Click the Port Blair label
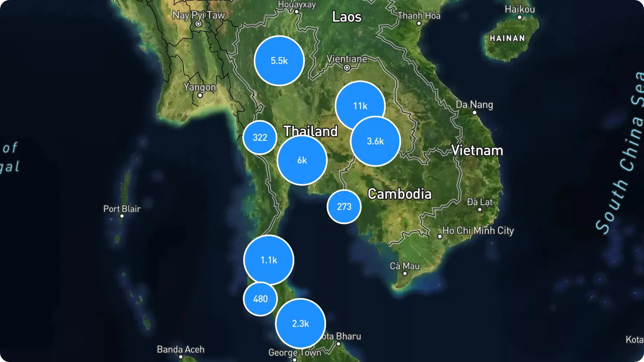The width and height of the screenshot is (644, 362). [x=122, y=209]
